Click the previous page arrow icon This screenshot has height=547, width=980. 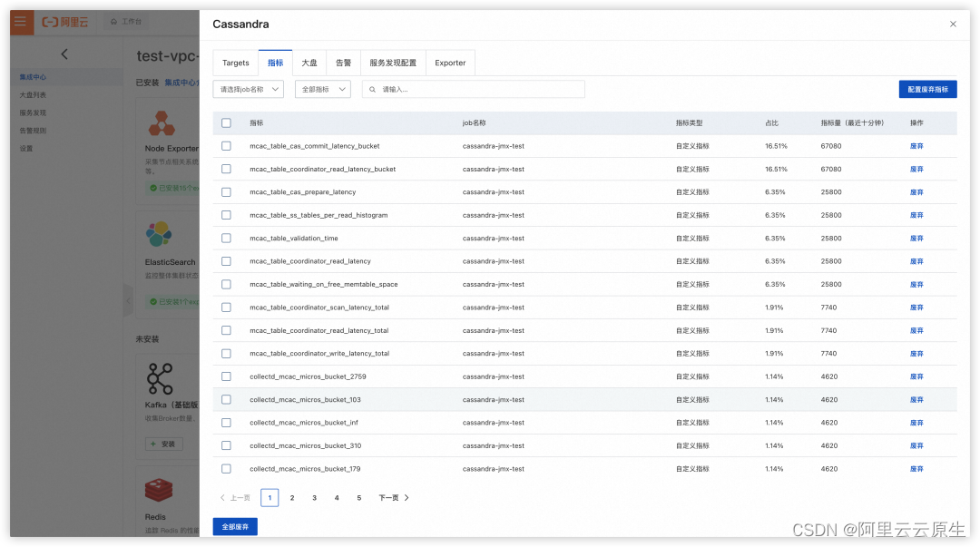tap(222, 498)
